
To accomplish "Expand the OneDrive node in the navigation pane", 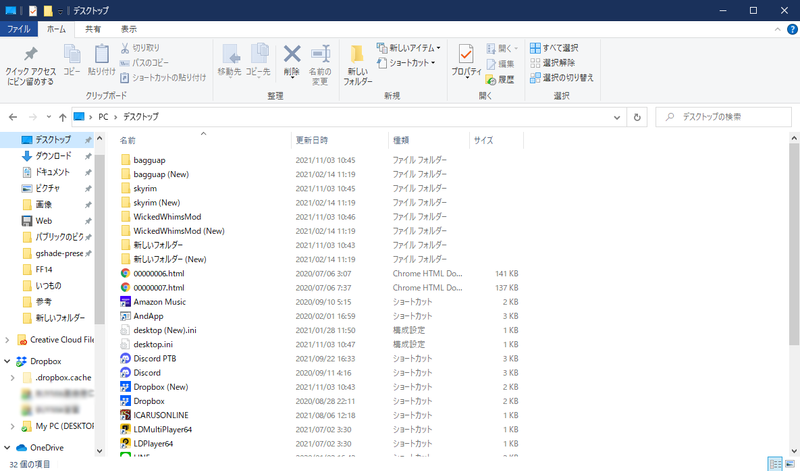I will 7,447.
